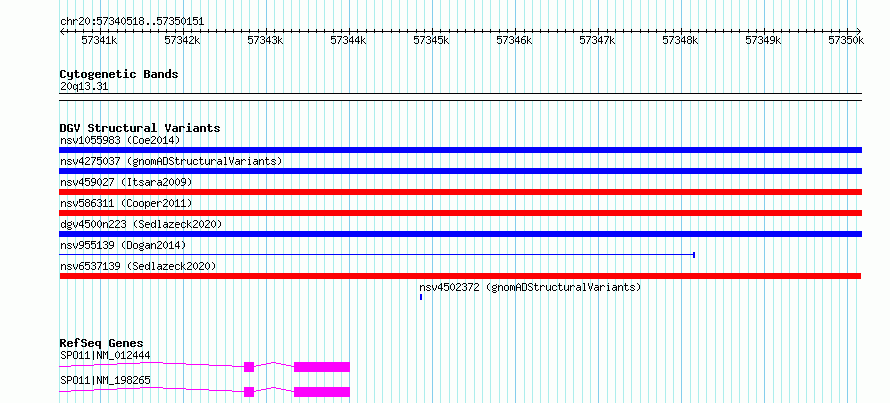Click the dgv4500n223 (Sedlazeck2020) label
890x403 pixels.
[x=141, y=224]
